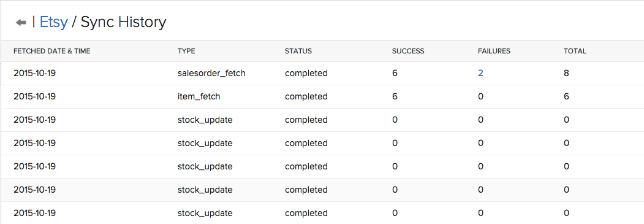This screenshot has height=224, width=644.
Task: Select the item_fetch row
Action: pyautogui.click(x=322, y=96)
